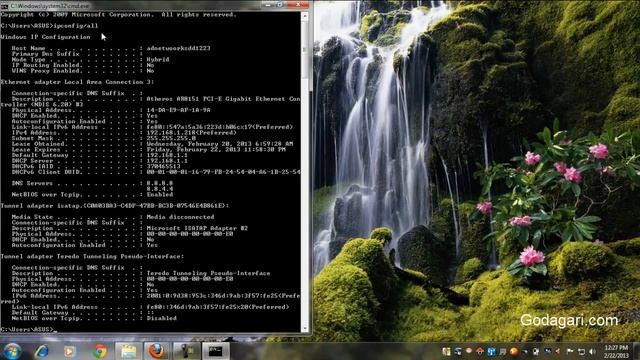The height and width of the screenshot is (360, 640).
Task: Click the Lease Expires date value
Action: click(x=216, y=150)
